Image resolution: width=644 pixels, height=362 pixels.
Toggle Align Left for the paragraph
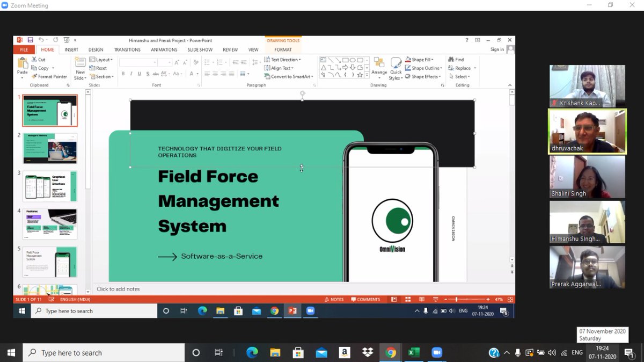coord(207,74)
